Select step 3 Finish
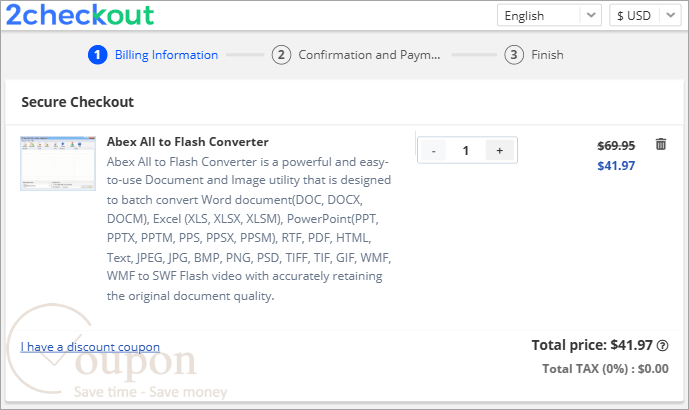689x410 pixels. tap(534, 55)
